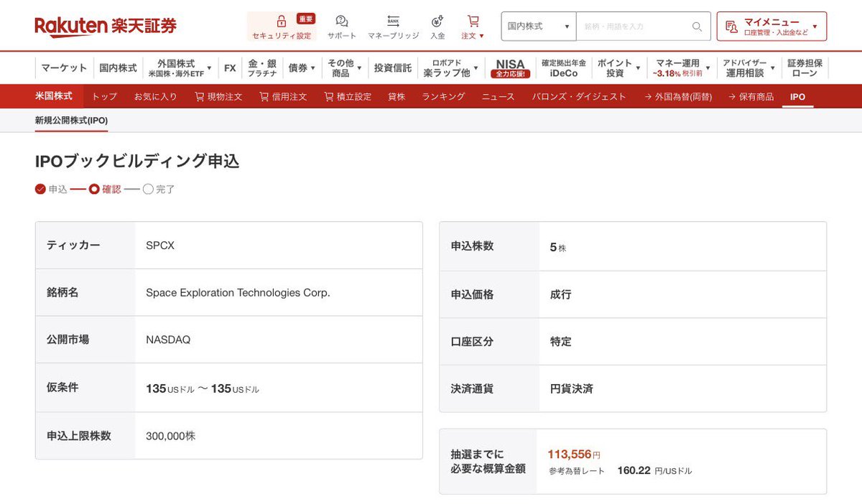Viewport: 862px width, 504px height.
Task: Open 積立設定 cart icon in sub-navigation
Action: [x=328, y=96]
